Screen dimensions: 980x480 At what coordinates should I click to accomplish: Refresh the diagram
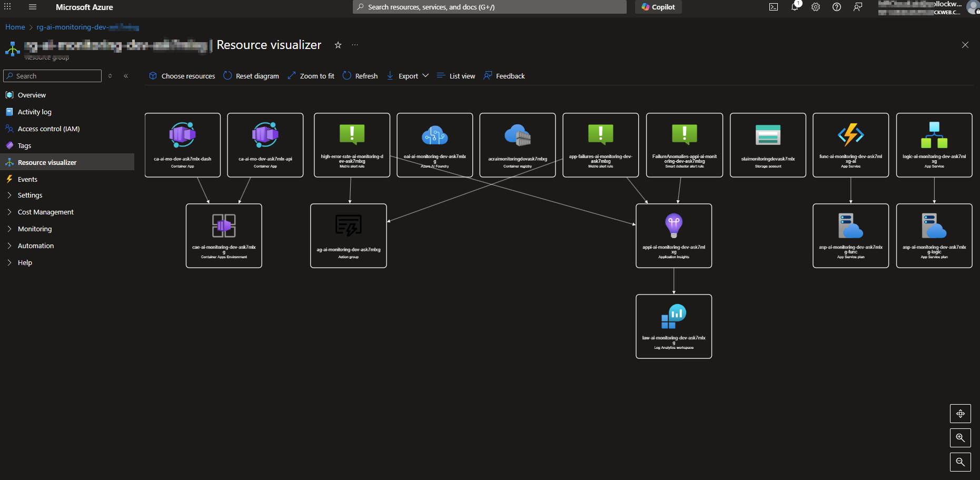(x=360, y=76)
